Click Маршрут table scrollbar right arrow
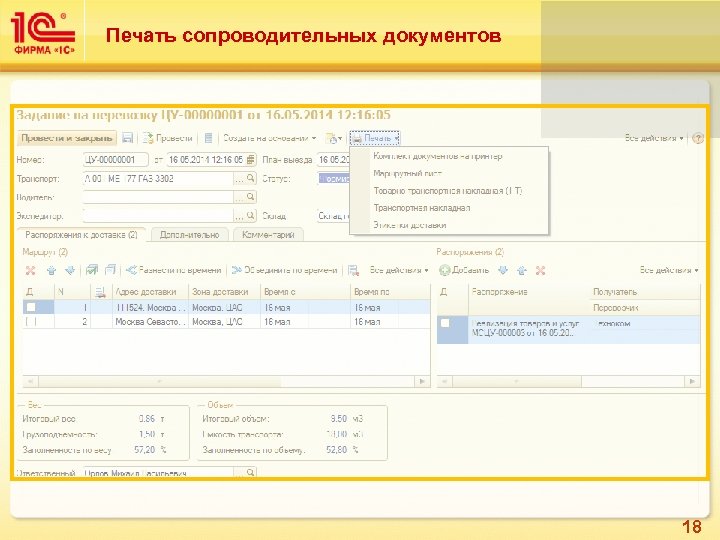Image resolution: width=720 pixels, height=540 pixels. pos(422,381)
